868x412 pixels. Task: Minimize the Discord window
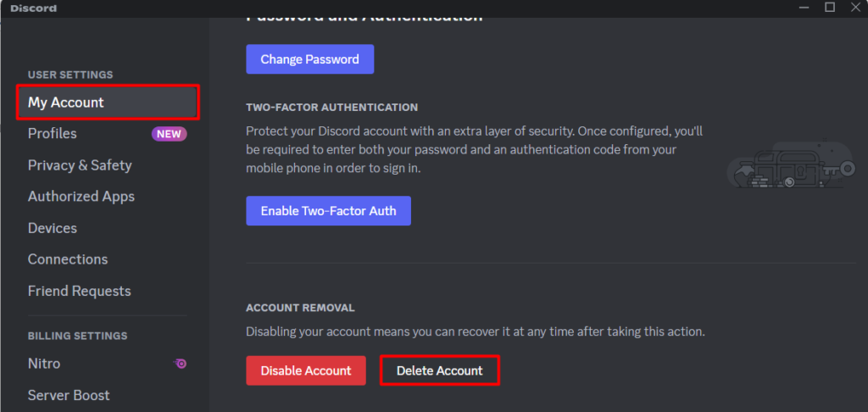[804, 7]
